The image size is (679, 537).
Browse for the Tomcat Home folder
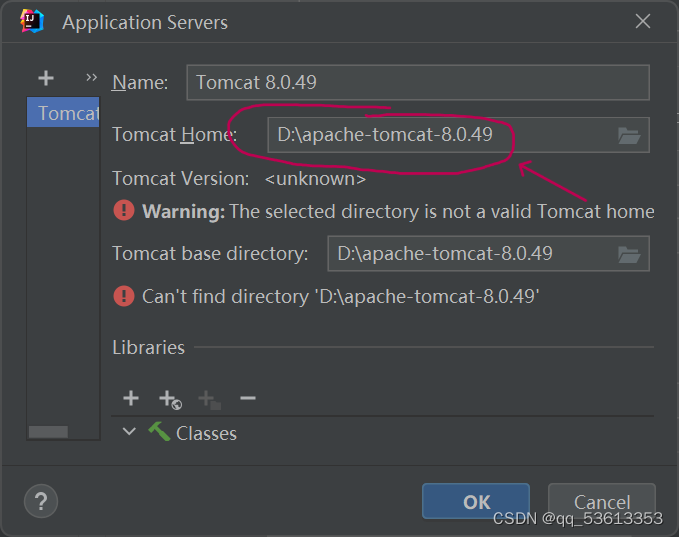tap(629, 136)
